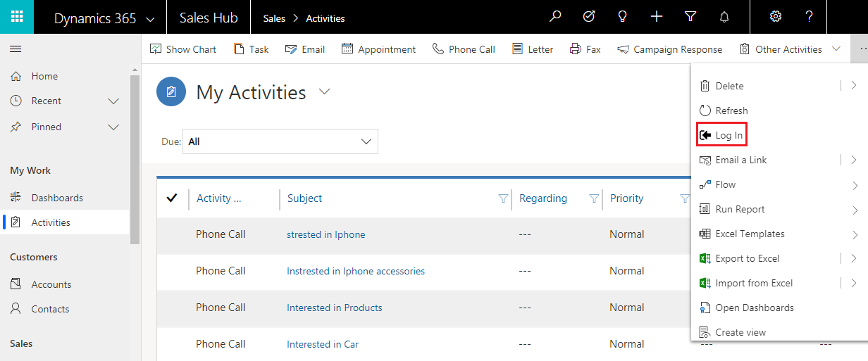Click the sidebar vertical scrollbar
This screenshot has width=868, height=361.
(135, 160)
